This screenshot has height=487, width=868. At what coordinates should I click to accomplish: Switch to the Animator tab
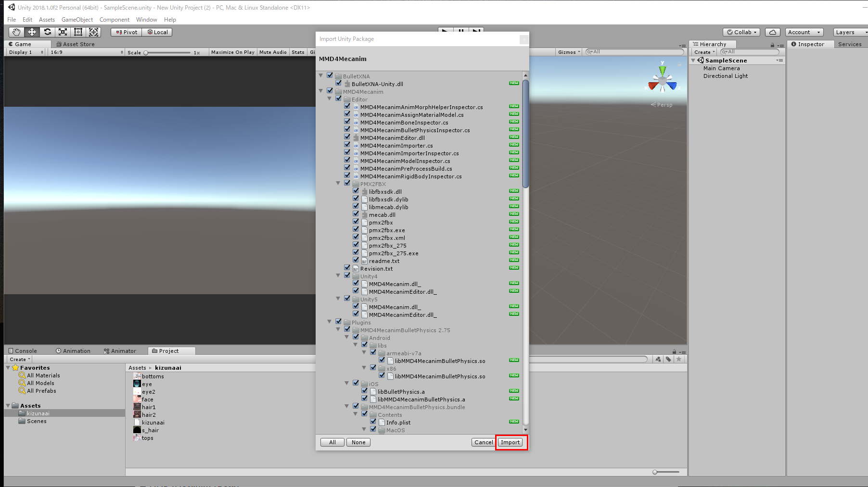click(120, 351)
